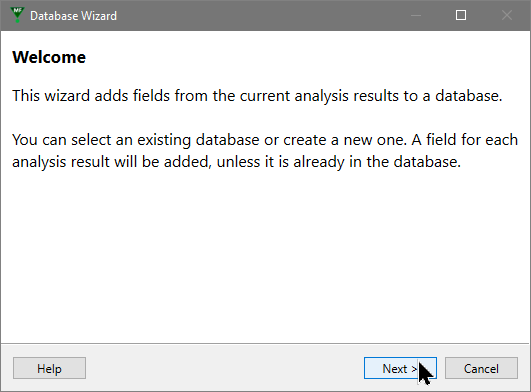Click the grey footer between Help and Next
Screen dimensions: 531x392
225,368
